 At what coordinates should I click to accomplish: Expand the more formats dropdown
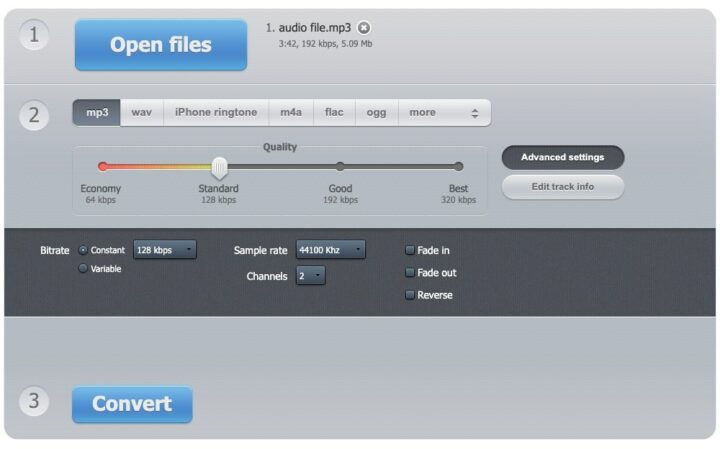click(x=444, y=113)
